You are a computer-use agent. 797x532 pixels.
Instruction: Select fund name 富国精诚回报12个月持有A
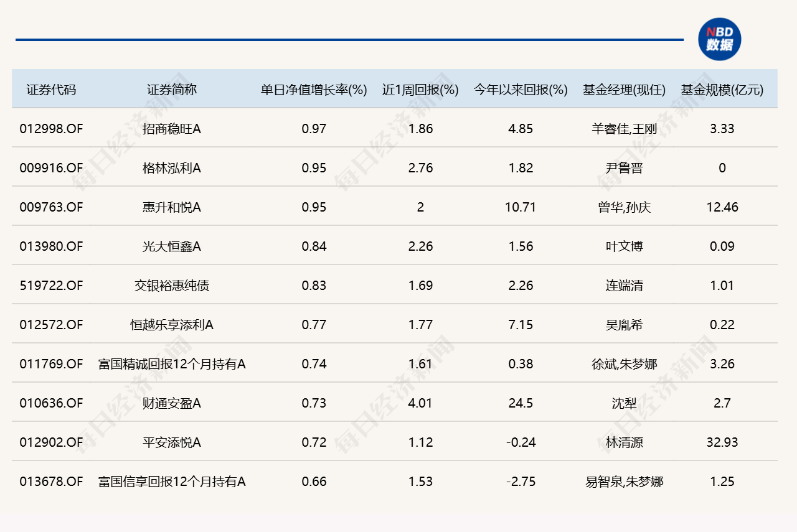[x=172, y=364]
